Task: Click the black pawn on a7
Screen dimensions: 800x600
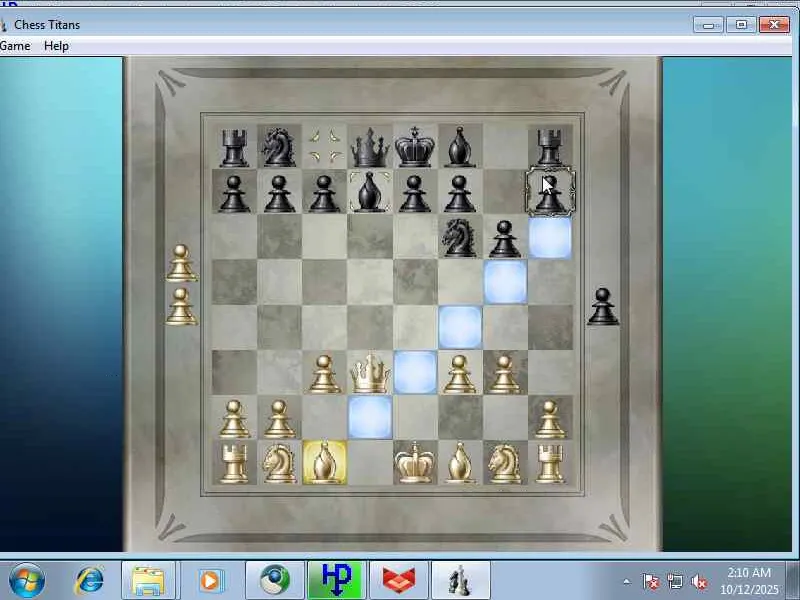Action: [234, 194]
